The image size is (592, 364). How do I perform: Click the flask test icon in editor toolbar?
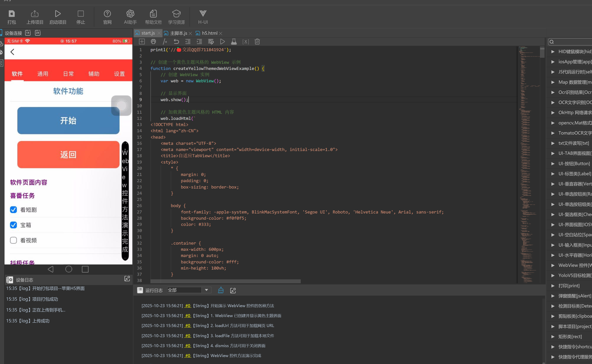(x=234, y=42)
